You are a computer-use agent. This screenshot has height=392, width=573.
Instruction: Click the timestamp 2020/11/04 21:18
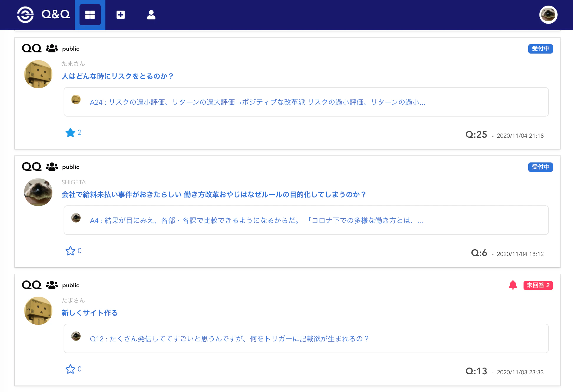click(520, 135)
